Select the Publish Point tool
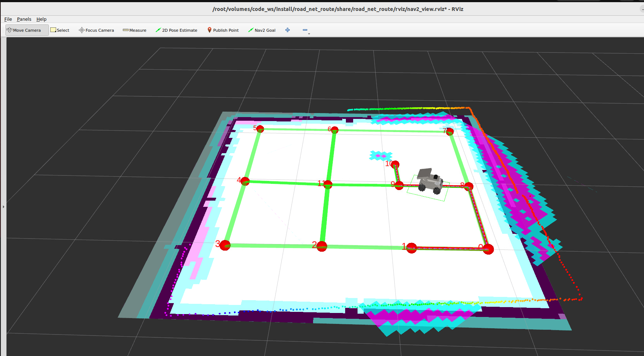Screen dimensions: 644x356 coord(223,30)
